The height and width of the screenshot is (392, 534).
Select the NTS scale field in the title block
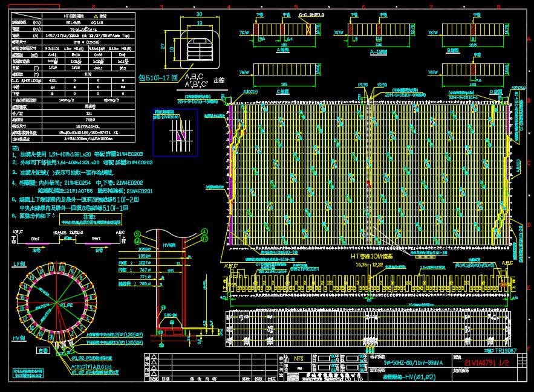(298, 358)
